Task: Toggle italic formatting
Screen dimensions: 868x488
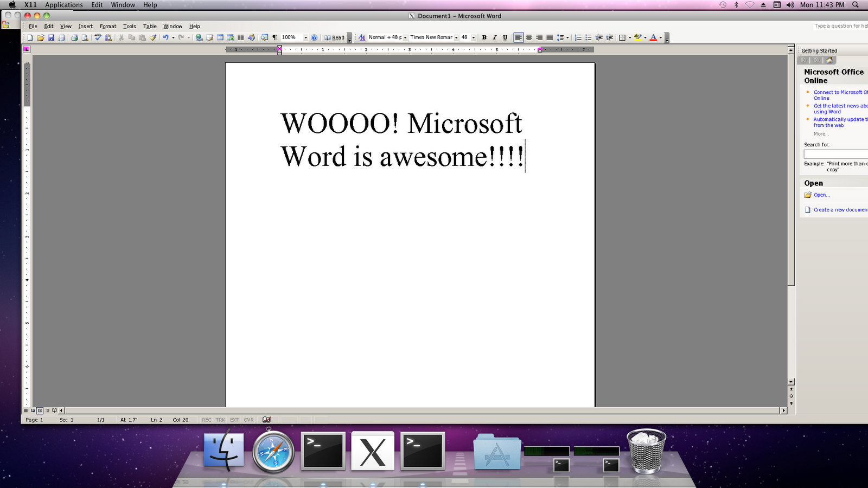Action: coord(494,37)
